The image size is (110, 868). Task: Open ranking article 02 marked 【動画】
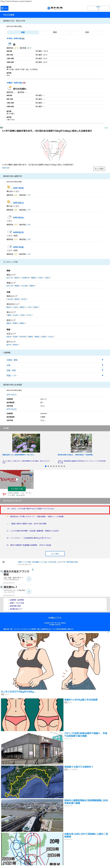coord(28,524)
